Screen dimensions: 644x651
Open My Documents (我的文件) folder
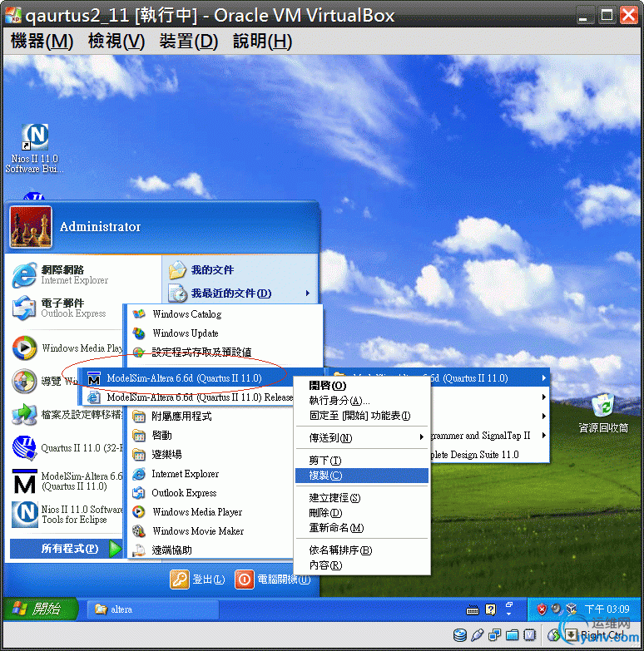point(201,270)
